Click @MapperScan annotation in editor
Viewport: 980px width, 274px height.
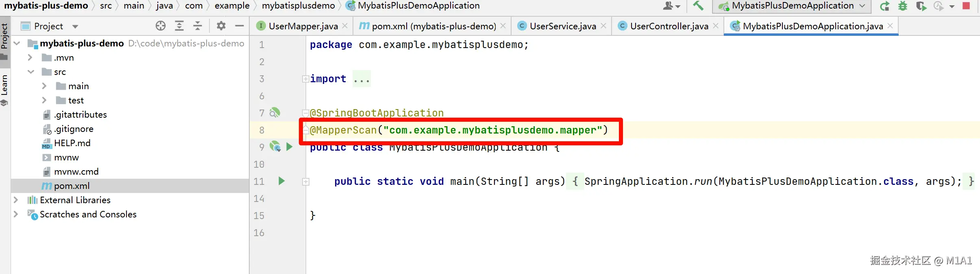tap(343, 130)
